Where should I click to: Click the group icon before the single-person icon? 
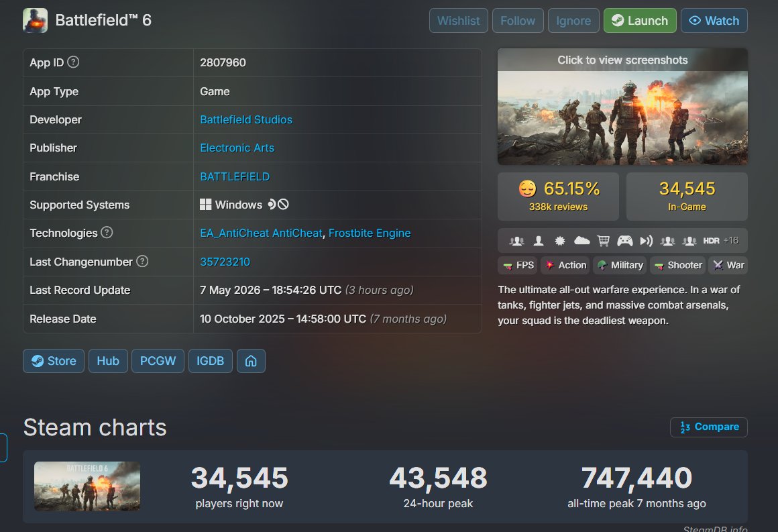coord(516,241)
